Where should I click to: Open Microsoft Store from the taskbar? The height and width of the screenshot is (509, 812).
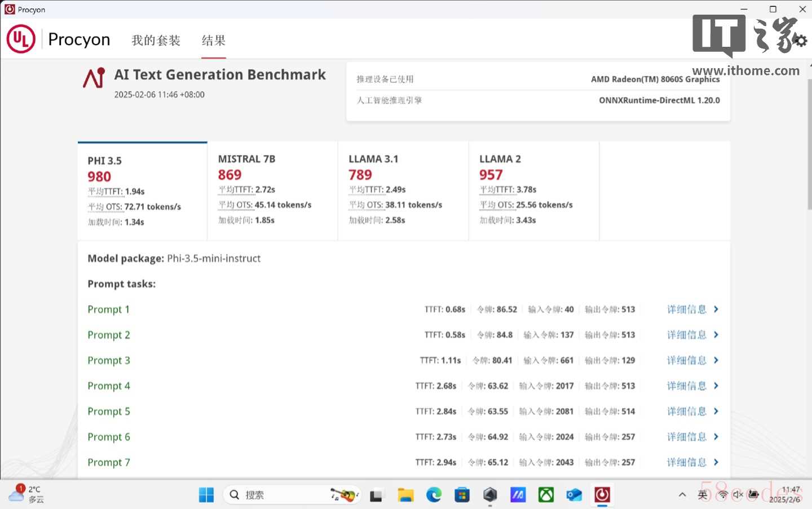pyautogui.click(x=462, y=495)
